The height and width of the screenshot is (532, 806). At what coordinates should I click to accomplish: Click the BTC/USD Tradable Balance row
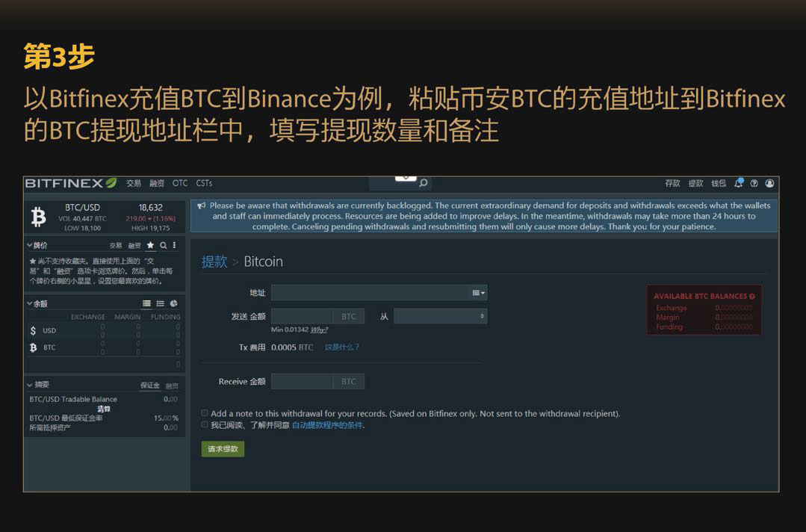[103, 400]
